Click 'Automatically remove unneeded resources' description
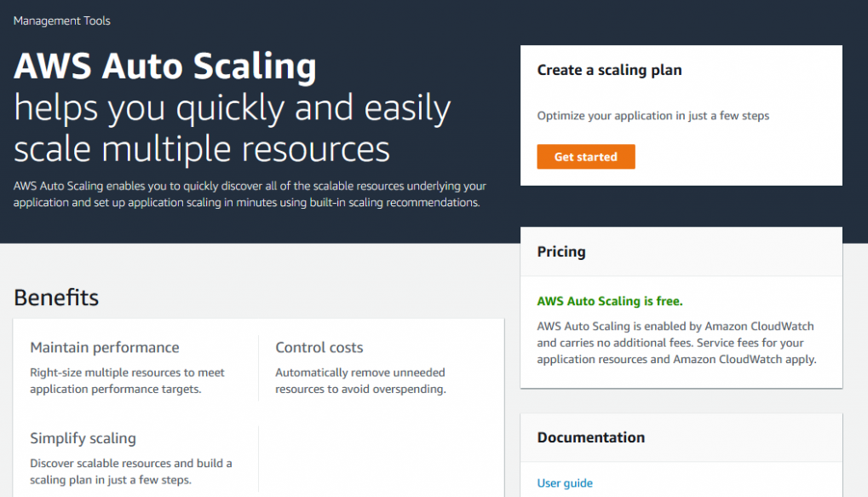The height and width of the screenshot is (497, 868). pyautogui.click(x=360, y=381)
